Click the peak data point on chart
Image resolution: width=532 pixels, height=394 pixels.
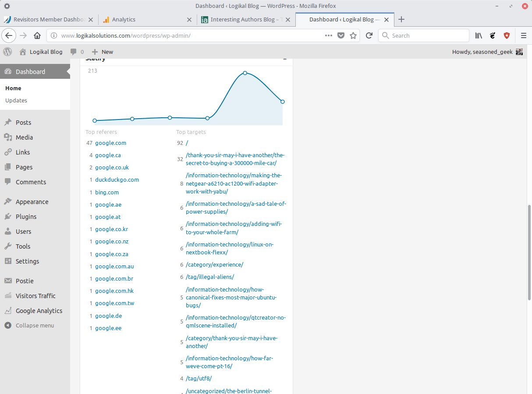pos(245,73)
